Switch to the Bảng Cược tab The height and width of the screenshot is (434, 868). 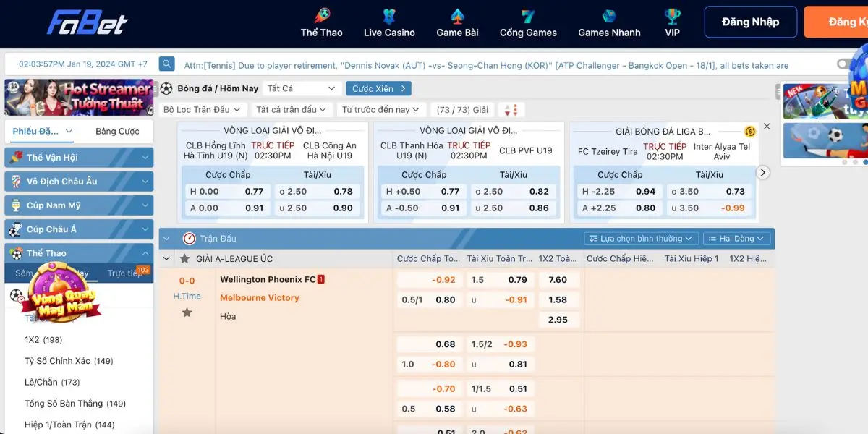point(117,132)
